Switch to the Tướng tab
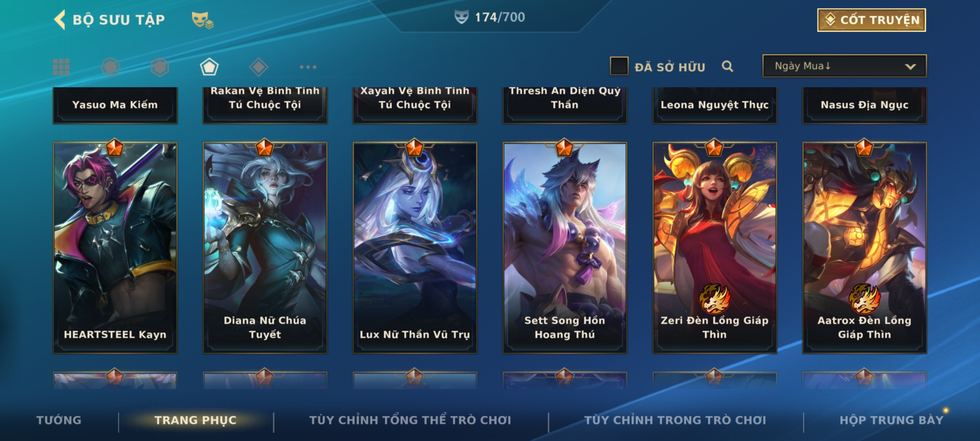Screen dimensions: 980x441 [59, 420]
